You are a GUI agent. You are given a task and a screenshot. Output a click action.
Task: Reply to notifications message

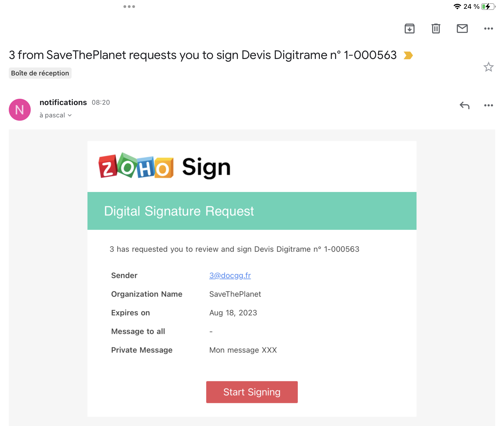coord(464,105)
